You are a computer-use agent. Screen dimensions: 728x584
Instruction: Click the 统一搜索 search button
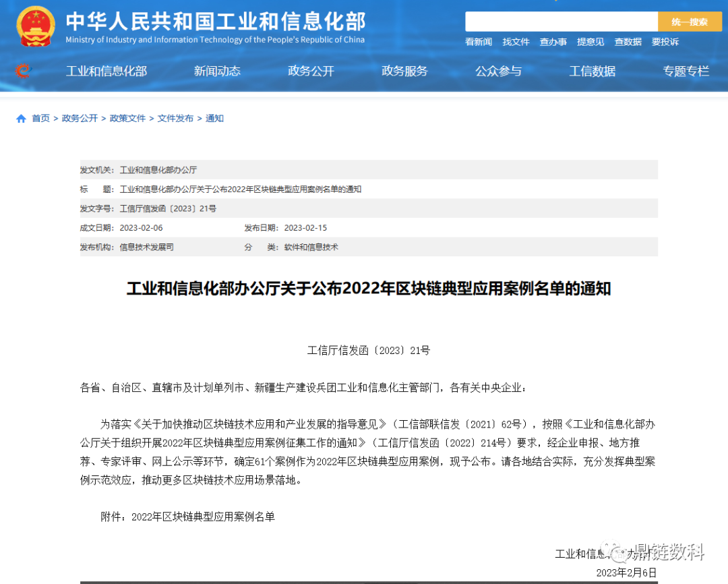(x=689, y=21)
